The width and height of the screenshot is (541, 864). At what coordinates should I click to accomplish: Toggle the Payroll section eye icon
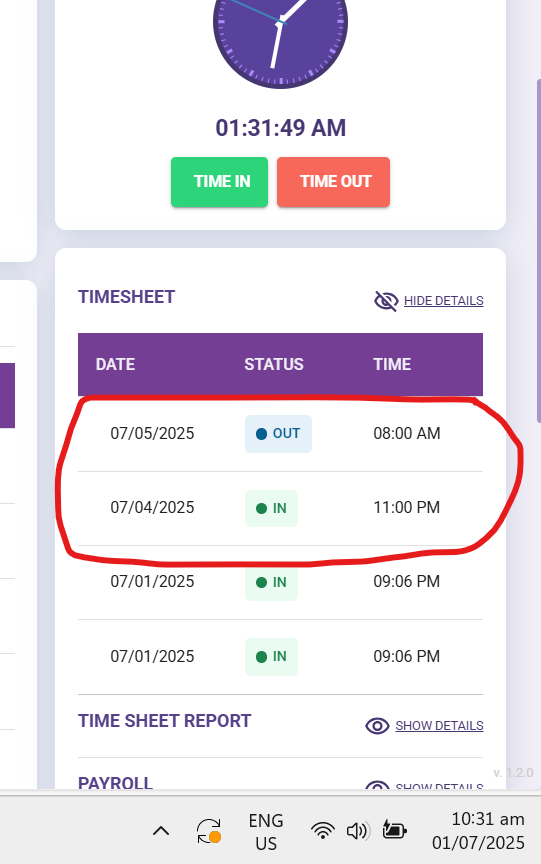click(x=377, y=785)
